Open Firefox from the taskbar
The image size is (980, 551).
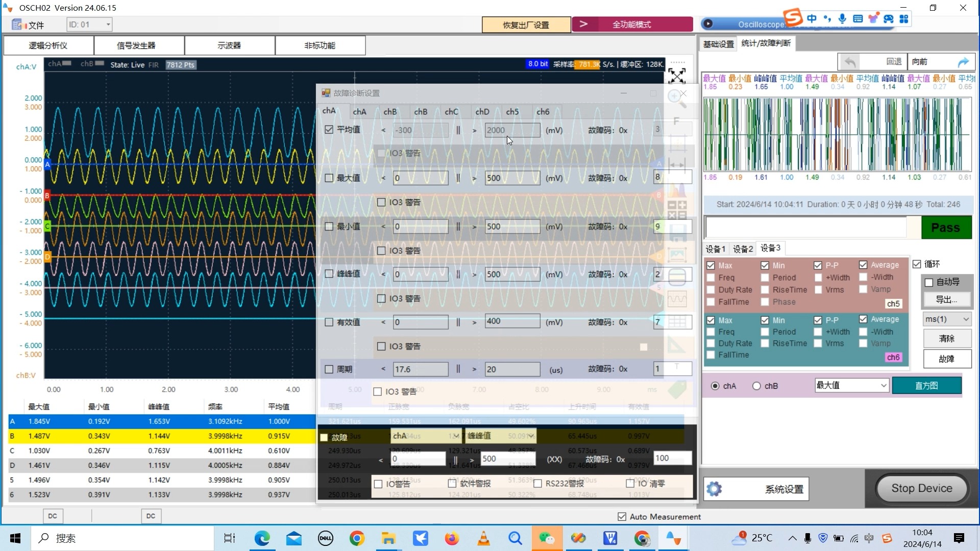(x=452, y=538)
